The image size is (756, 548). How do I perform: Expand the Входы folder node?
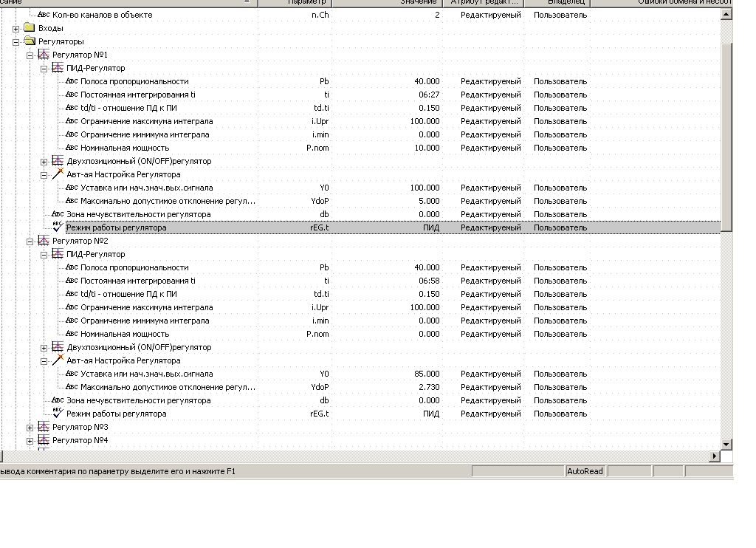coord(16,29)
